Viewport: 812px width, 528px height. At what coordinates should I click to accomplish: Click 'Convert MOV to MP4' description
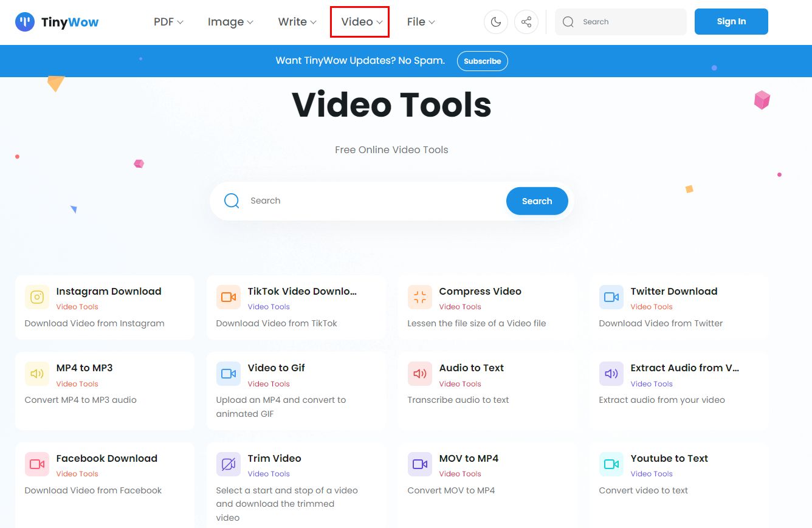(x=451, y=490)
